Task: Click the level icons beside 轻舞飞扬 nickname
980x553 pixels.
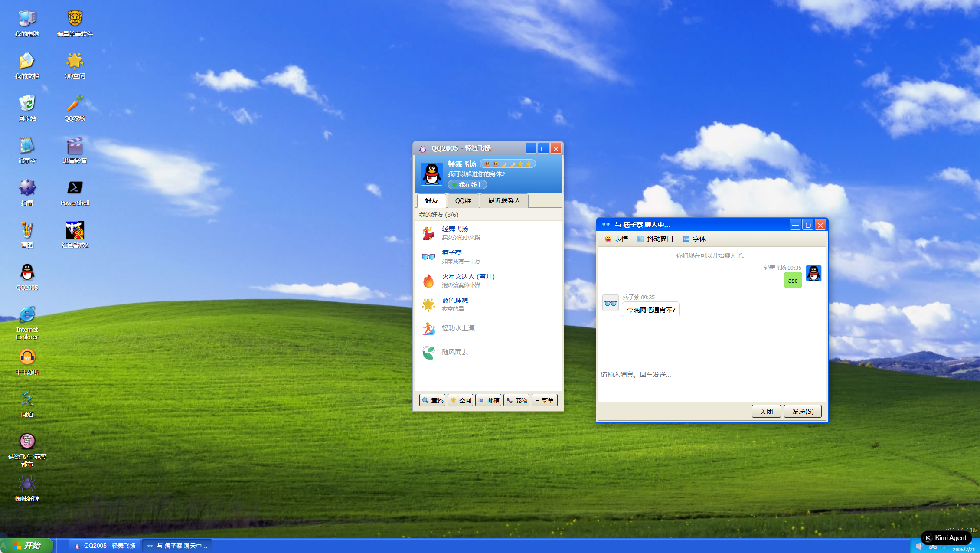Action: pyautogui.click(x=508, y=164)
